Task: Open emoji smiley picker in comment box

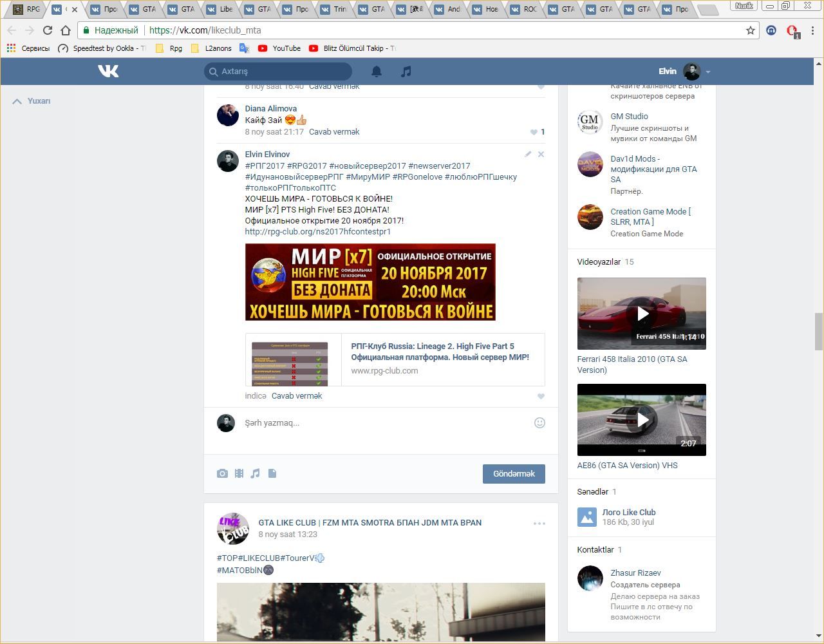Action: tap(539, 422)
